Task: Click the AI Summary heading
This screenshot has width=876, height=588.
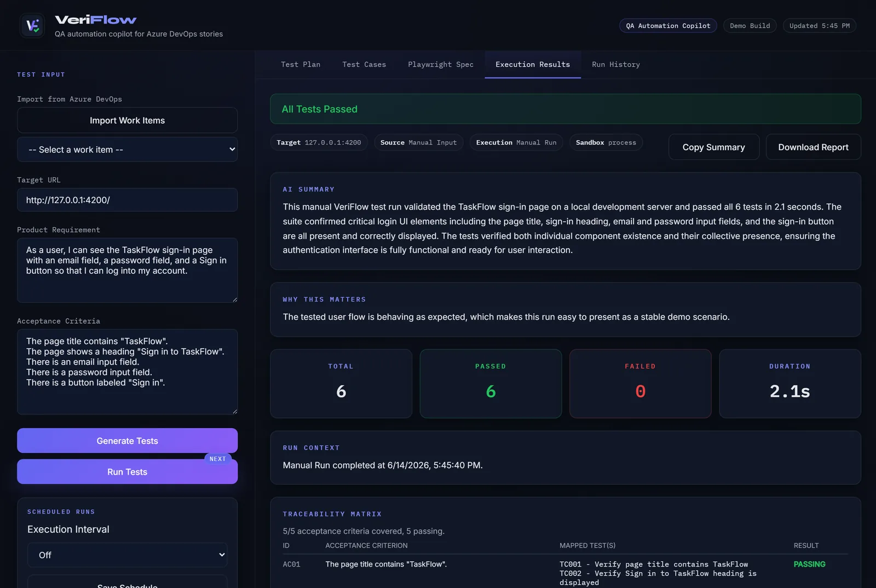Action: pyautogui.click(x=309, y=189)
